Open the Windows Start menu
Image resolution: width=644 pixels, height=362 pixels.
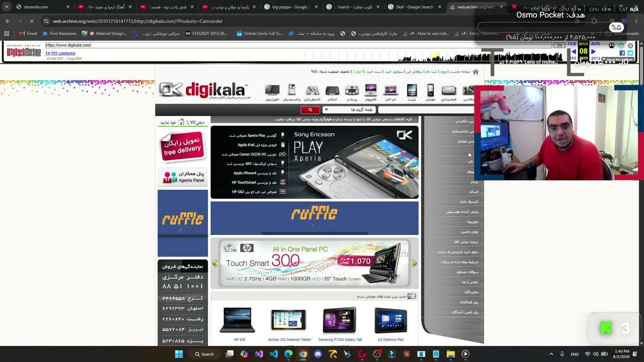click(x=179, y=354)
